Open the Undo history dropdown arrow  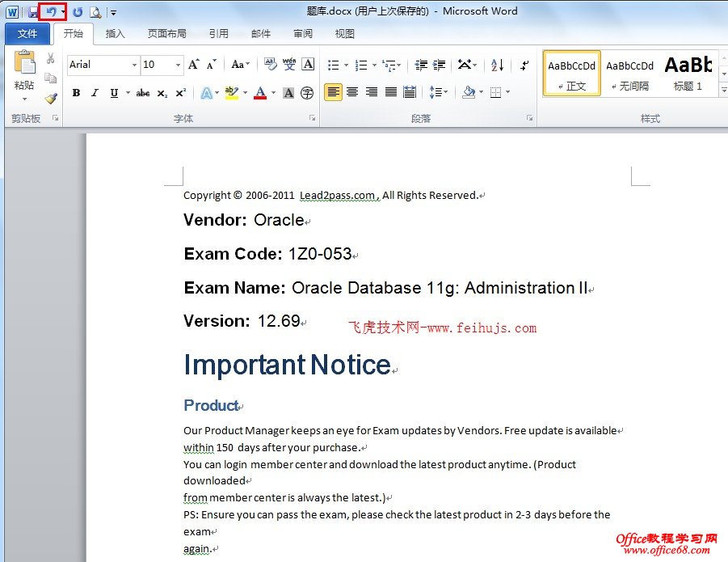(63, 13)
